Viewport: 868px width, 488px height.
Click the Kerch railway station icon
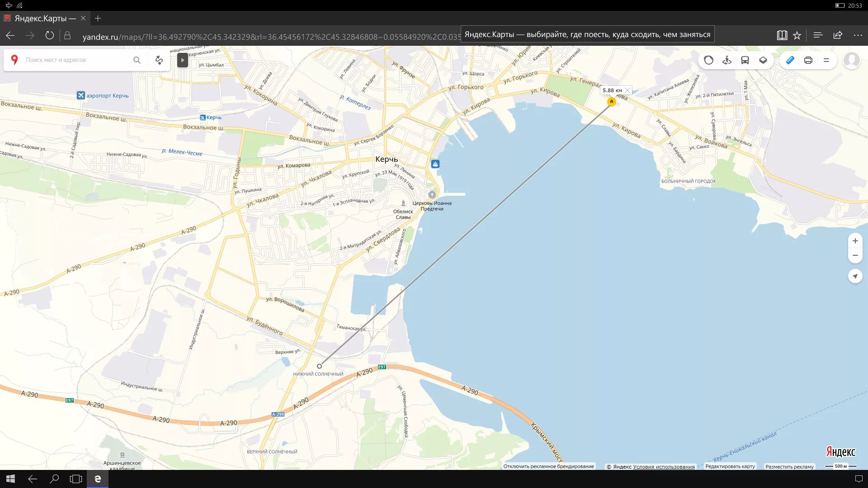[x=203, y=117]
